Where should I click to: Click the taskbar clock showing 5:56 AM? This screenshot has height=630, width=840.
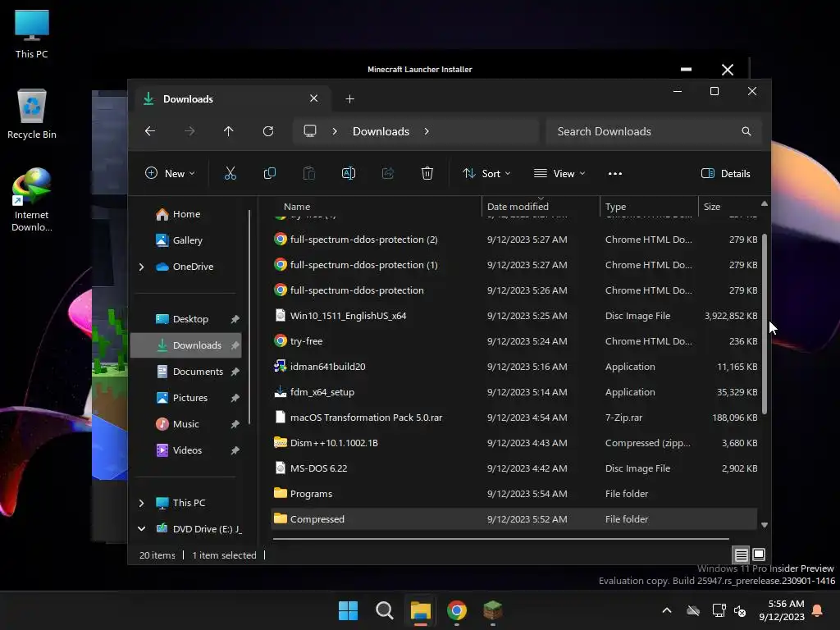point(782,610)
